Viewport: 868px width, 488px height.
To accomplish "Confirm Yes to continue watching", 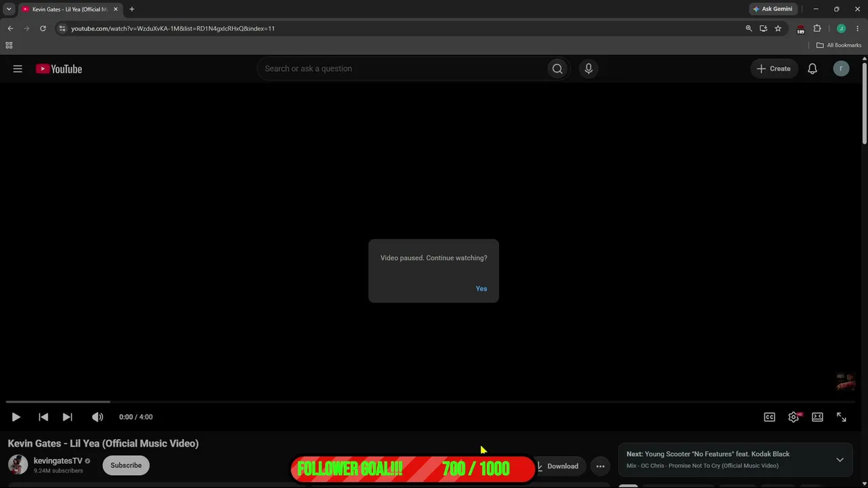I will (x=481, y=289).
